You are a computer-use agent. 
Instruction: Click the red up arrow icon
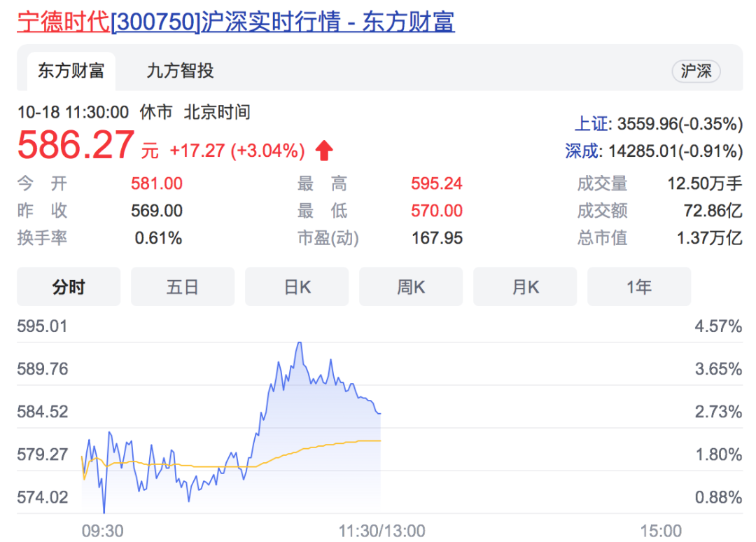click(x=324, y=151)
